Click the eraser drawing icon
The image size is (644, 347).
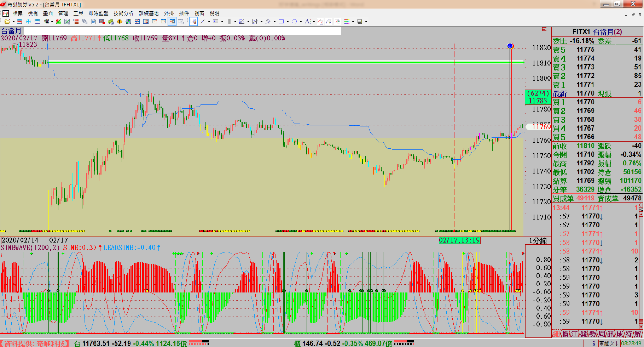point(329,22)
